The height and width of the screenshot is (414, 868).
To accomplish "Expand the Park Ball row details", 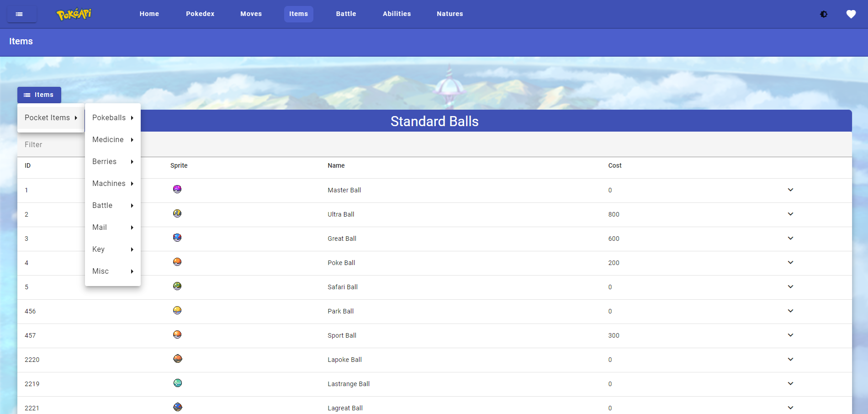I will (x=790, y=311).
